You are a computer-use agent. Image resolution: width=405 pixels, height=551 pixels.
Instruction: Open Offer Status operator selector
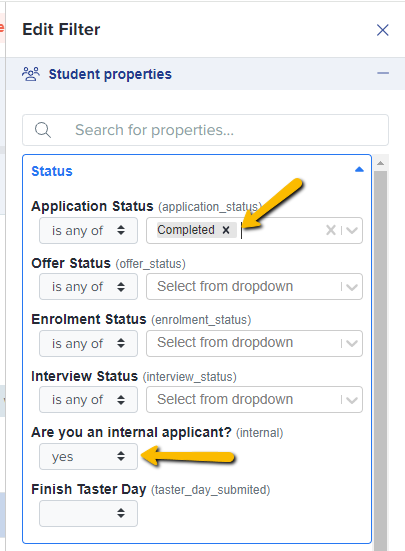coord(88,287)
